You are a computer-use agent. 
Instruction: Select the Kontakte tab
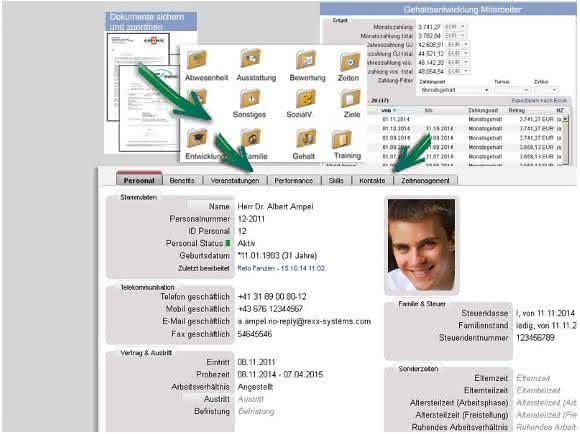(372, 180)
